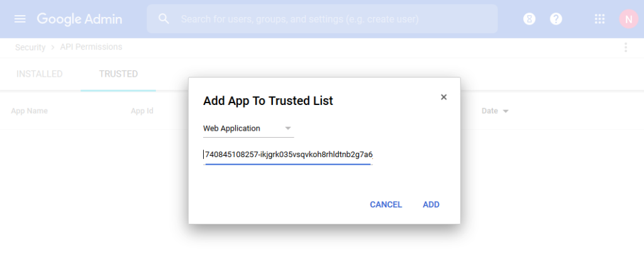Click the CANCEL button
644x259 pixels.
[386, 204]
